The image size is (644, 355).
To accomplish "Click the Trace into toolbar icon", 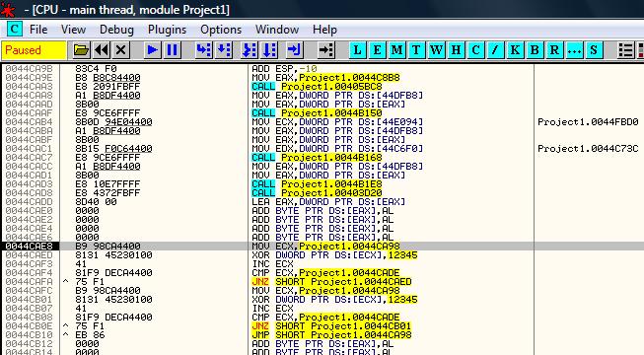I will (x=250, y=50).
